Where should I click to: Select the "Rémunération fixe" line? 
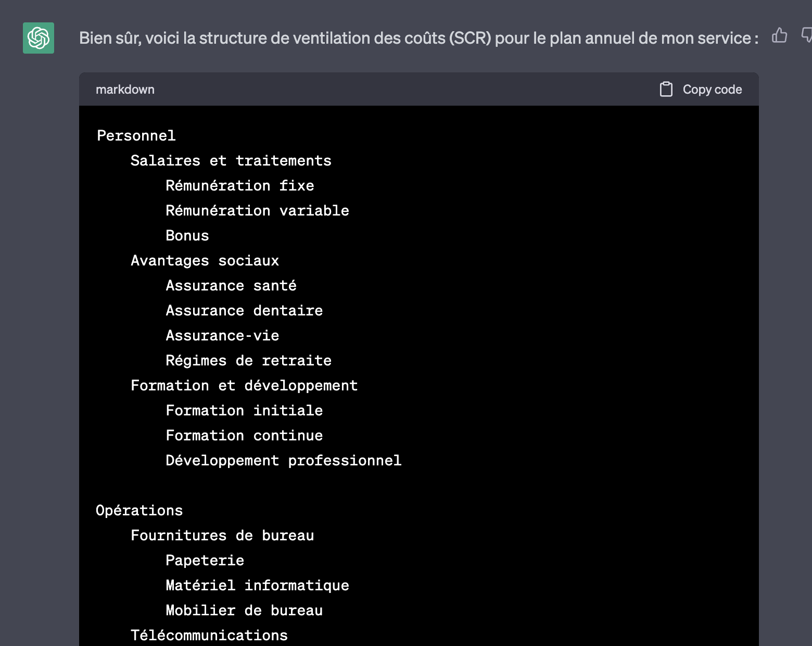239,186
